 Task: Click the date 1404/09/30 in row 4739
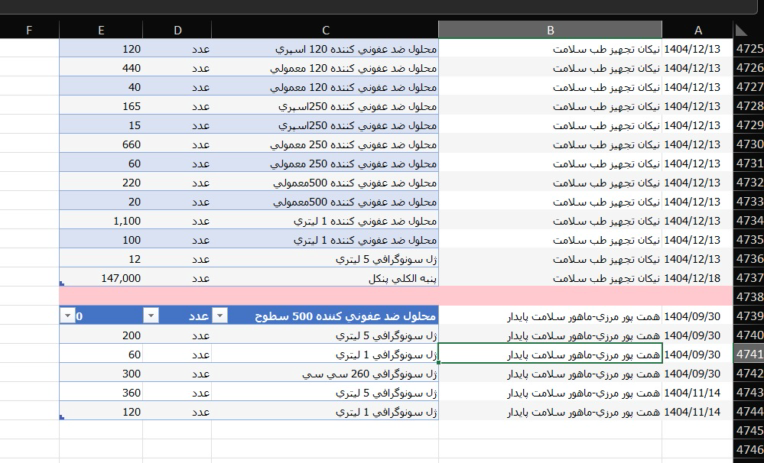(697, 316)
